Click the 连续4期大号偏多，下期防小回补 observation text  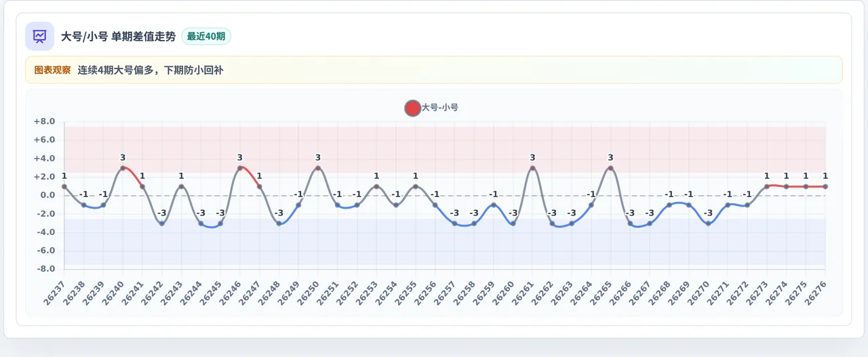click(151, 70)
